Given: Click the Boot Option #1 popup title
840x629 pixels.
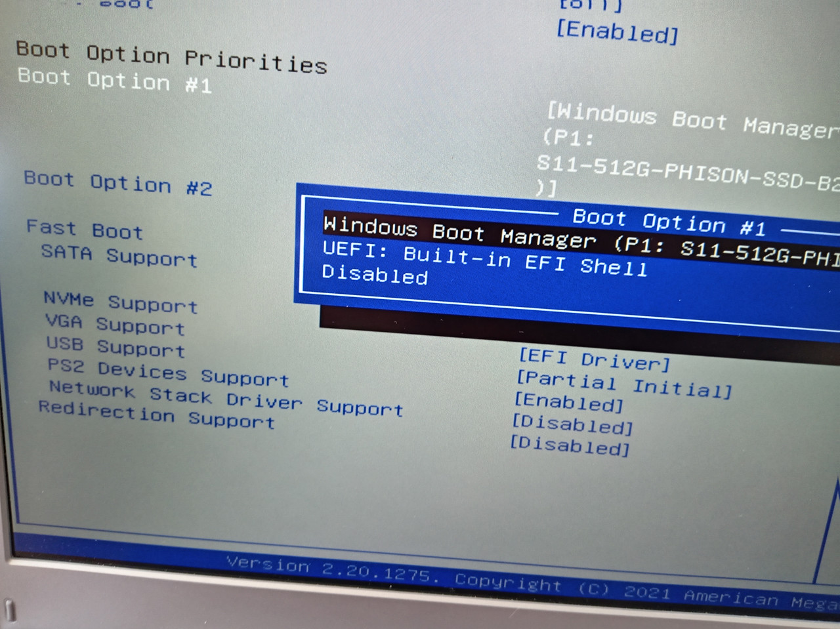Looking at the screenshot, I should (x=669, y=222).
